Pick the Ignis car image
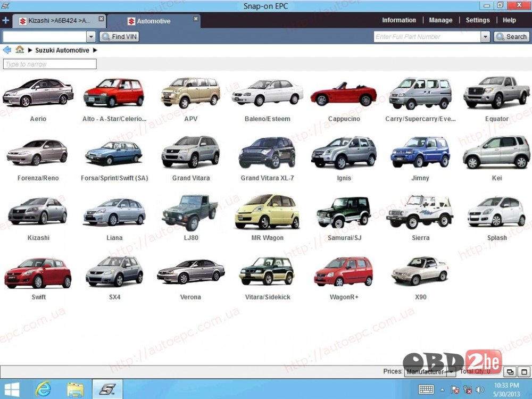The image size is (532, 399). pos(344,152)
